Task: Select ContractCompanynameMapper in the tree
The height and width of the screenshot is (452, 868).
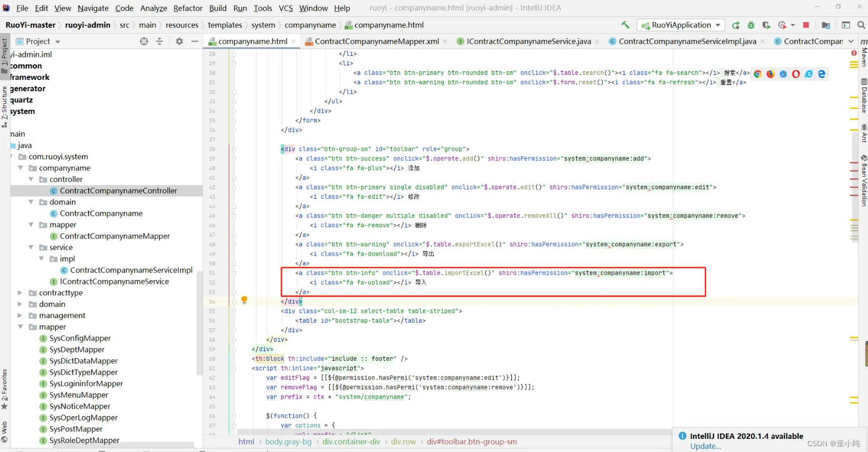Action: [115, 236]
